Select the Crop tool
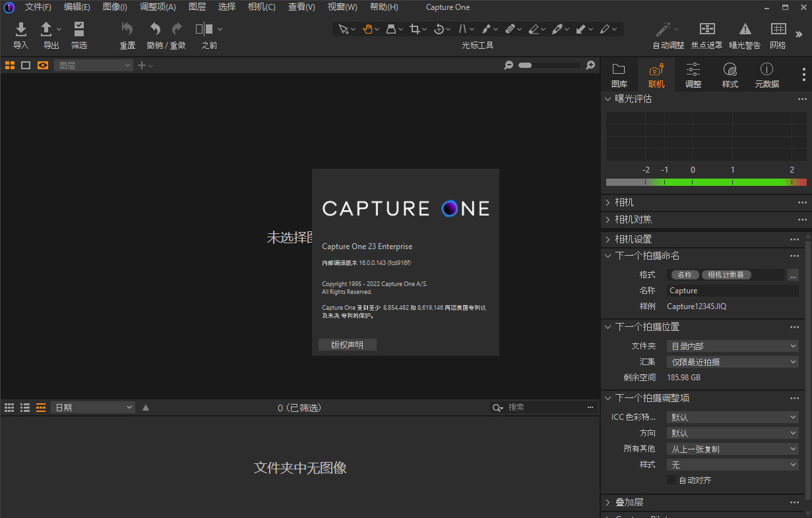812x518 pixels. [x=416, y=28]
